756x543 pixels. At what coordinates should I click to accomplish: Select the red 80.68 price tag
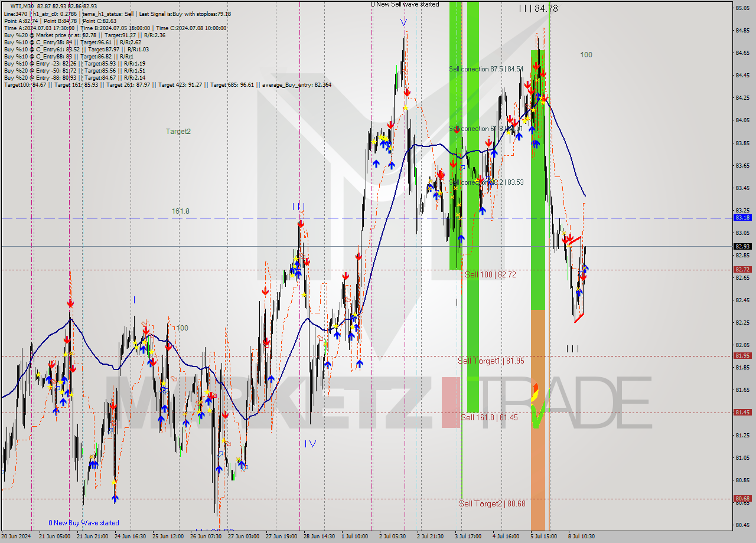pyautogui.click(x=742, y=499)
